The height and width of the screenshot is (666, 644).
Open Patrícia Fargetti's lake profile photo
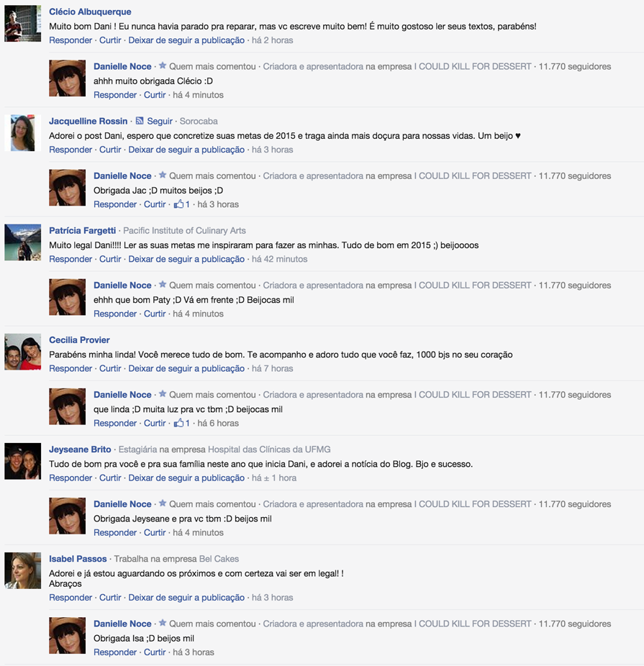[x=22, y=242]
